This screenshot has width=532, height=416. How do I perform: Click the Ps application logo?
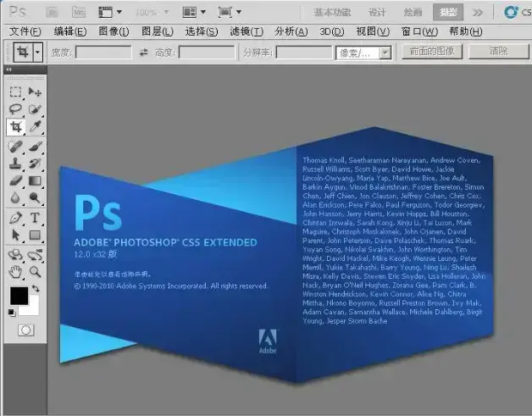pyautogui.click(x=17, y=12)
